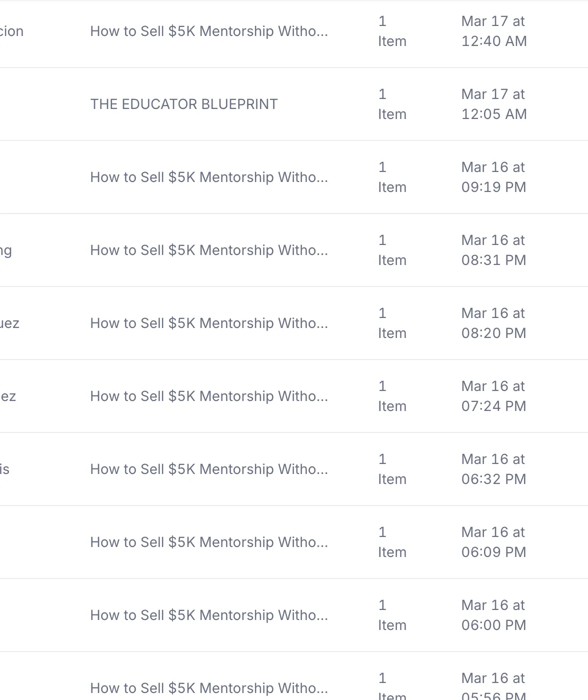Screen dimensions: 588x700
Task: Click the Mar 16 06:00 PM timestamp
Action: 493,615
